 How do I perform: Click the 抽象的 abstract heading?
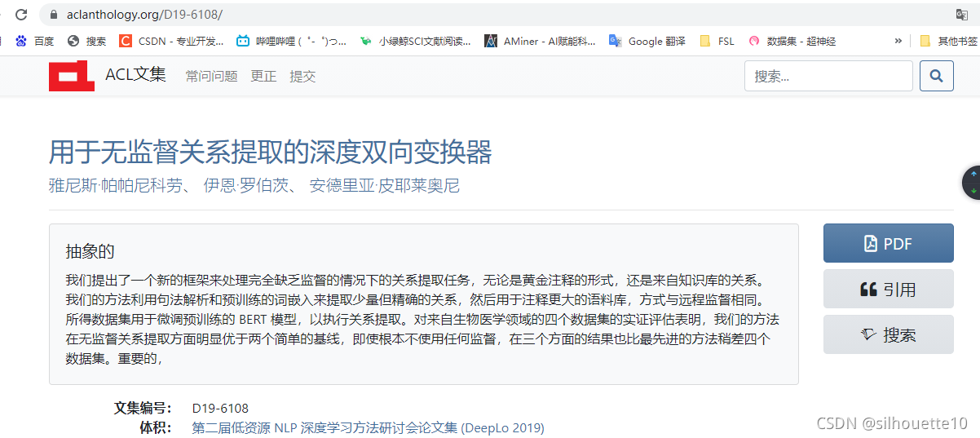click(x=90, y=251)
